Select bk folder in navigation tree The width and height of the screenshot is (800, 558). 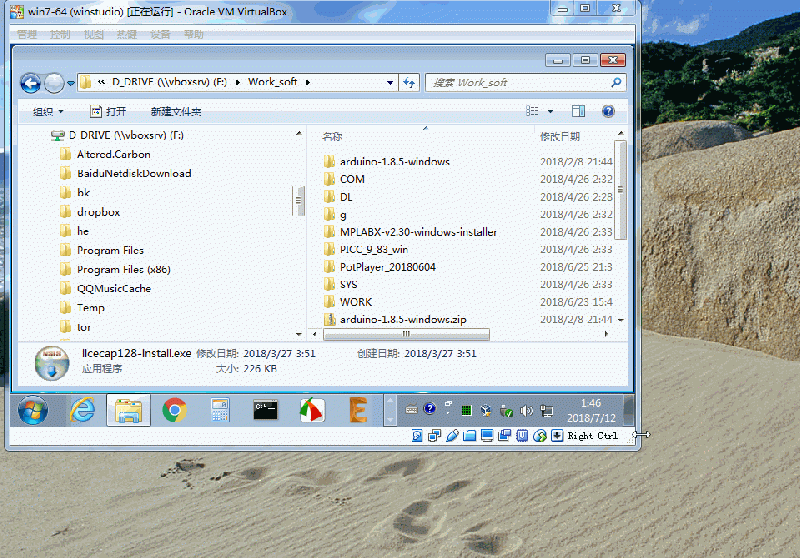coord(75,193)
